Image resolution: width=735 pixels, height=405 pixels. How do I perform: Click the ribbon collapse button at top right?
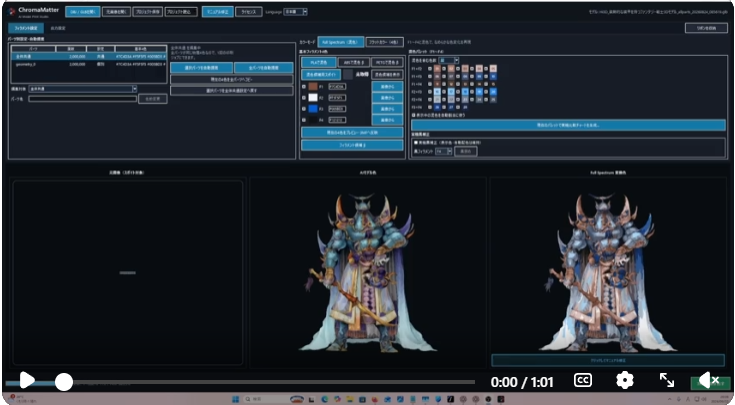coord(706,28)
